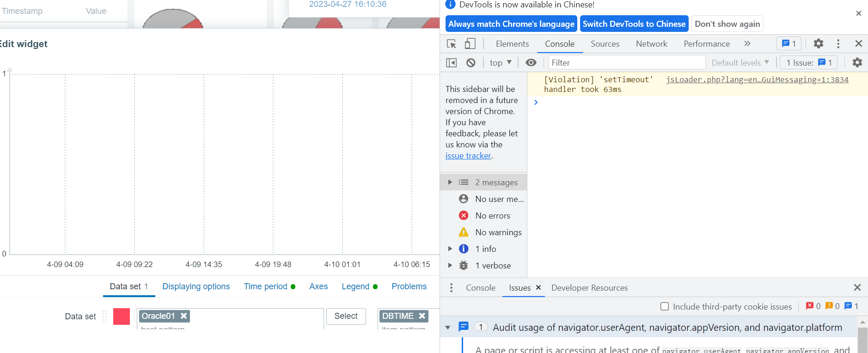This screenshot has height=353, width=868.
Task: Click Don't show again button
Action: pyautogui.click(x=727, y=24)
